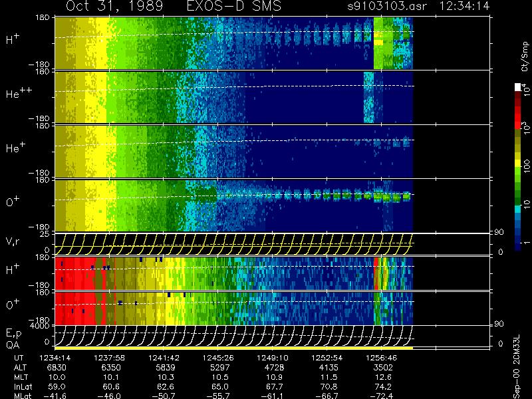The width and height of the screenshot is (532, 399).
Task: Select the 'E,p' panel label
Action: 13,334
